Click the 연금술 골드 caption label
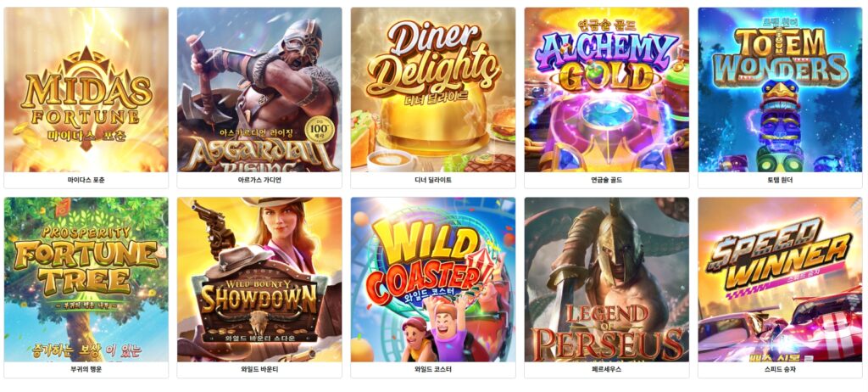The width and height of the screenshot is (868, 392). [x=607, y=180]
